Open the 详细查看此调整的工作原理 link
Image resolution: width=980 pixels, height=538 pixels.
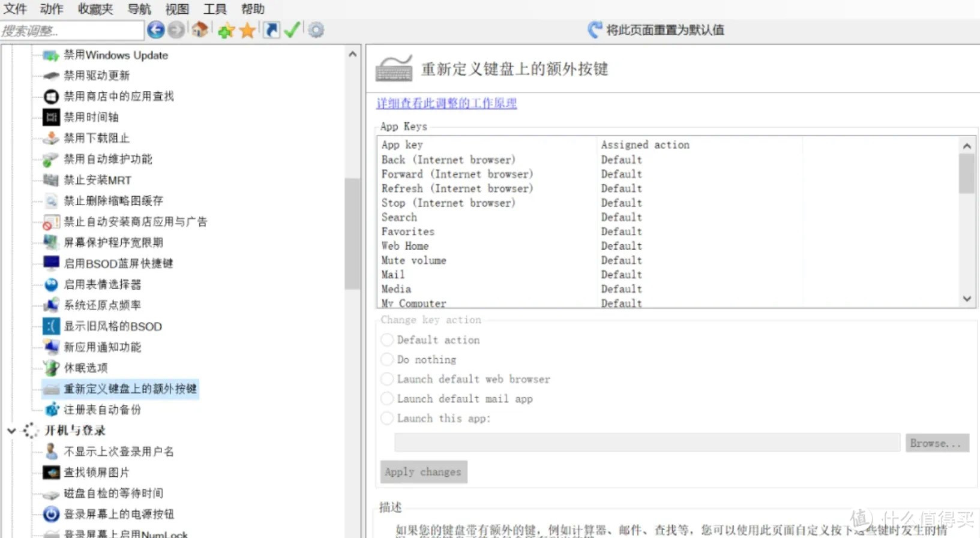pyautogui.click(x=446, y=103)
